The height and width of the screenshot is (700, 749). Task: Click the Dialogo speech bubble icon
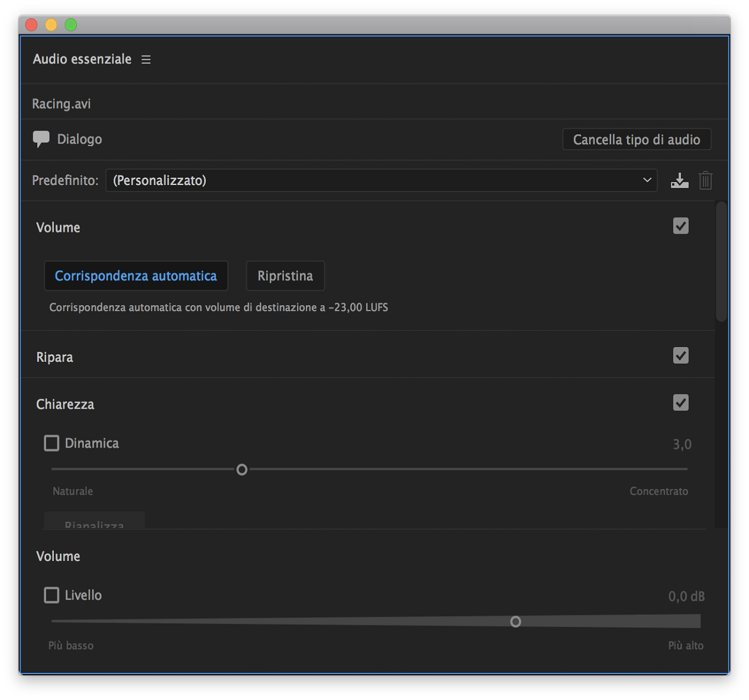point(41,140)
